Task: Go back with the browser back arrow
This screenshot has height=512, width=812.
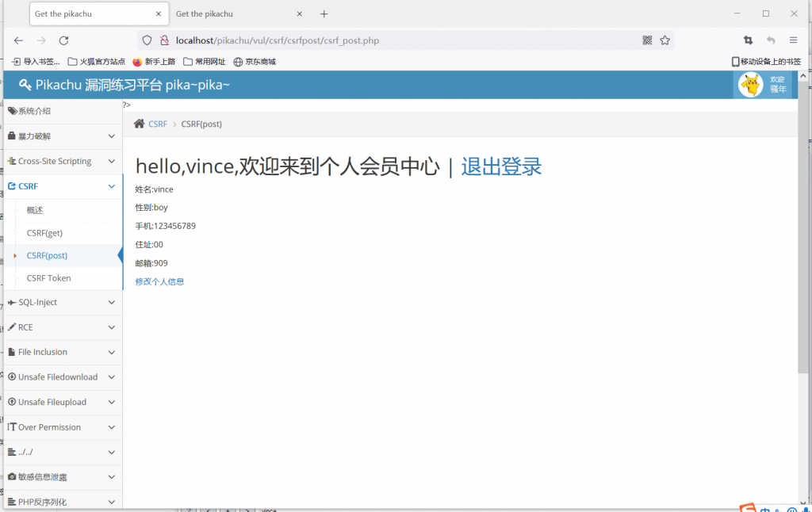Action: (18, 40)
